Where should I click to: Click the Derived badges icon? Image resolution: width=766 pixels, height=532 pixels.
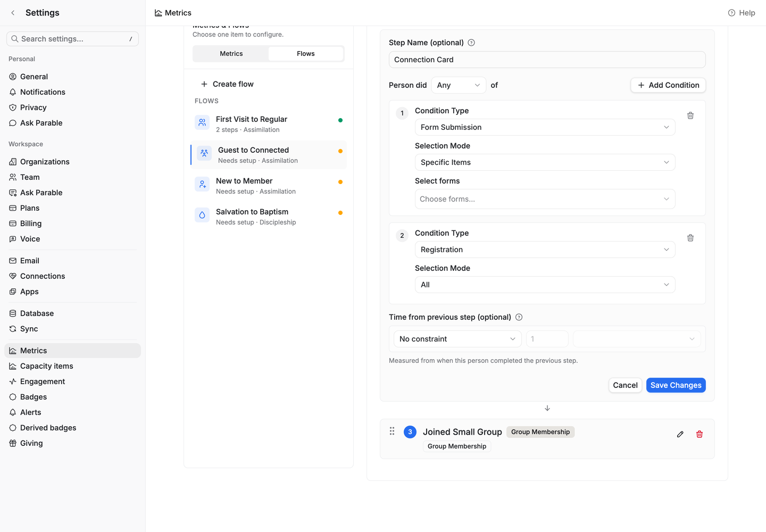13,428
